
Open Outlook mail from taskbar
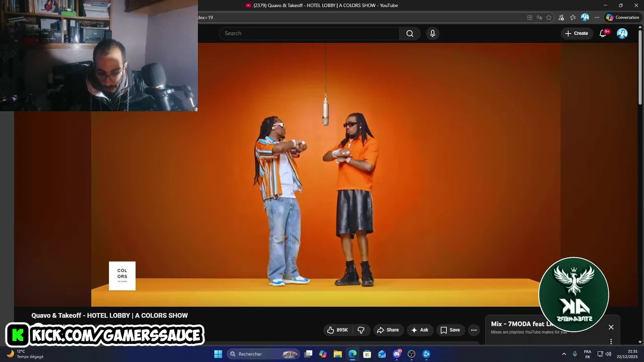[382, 354]
